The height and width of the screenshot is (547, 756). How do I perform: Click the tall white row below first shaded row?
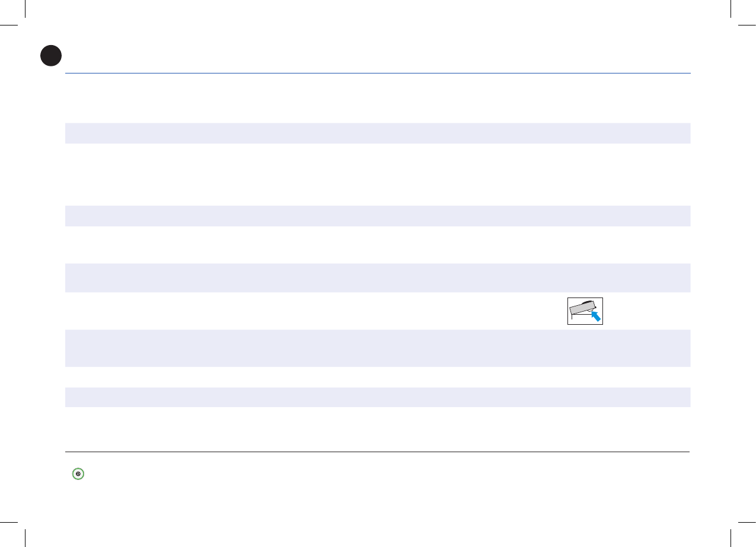tap(377, 174)
